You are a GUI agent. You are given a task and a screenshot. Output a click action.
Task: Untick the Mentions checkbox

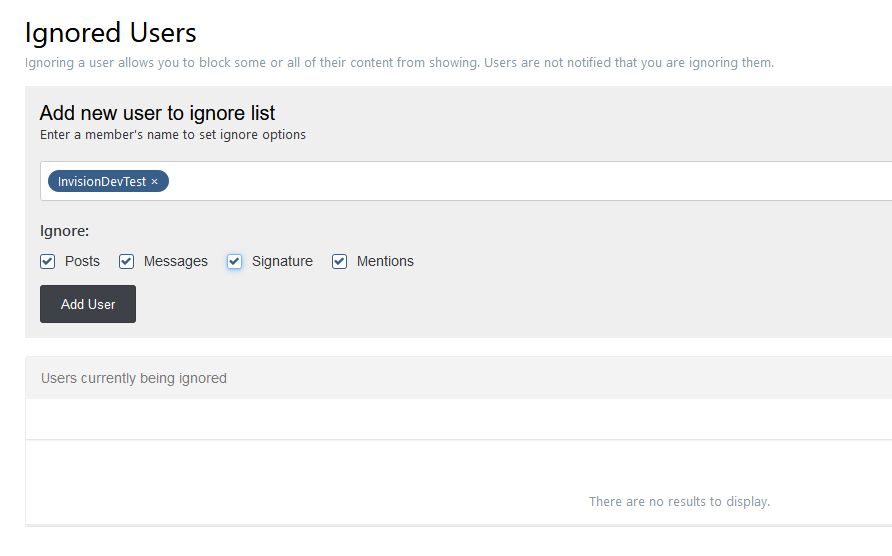click(340, 261)
